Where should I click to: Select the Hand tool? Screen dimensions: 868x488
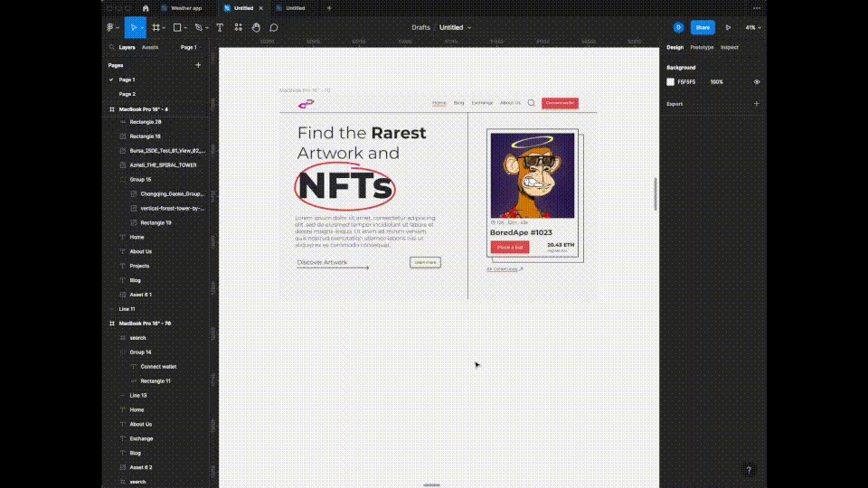256,28
